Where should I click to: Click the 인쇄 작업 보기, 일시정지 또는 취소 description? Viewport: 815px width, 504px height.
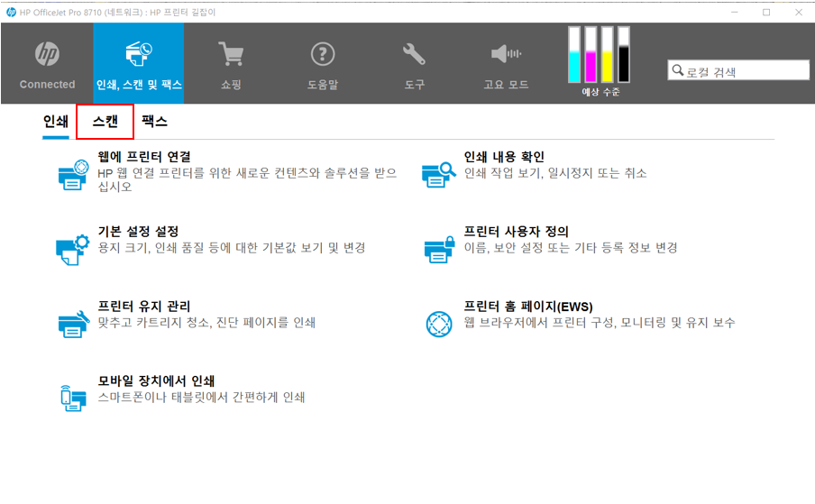pyautogui.click(x=555, y=173)
